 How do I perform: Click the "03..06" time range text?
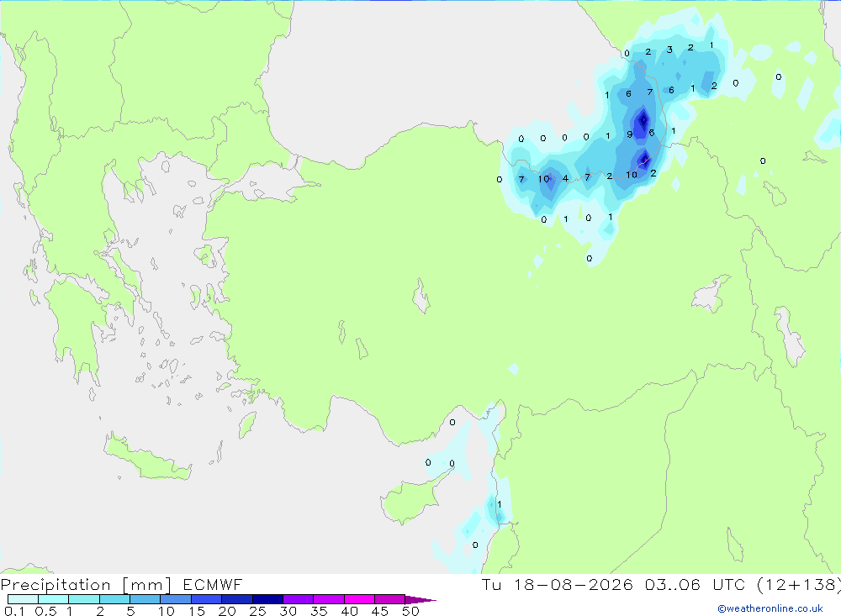(x=673, y=584)
